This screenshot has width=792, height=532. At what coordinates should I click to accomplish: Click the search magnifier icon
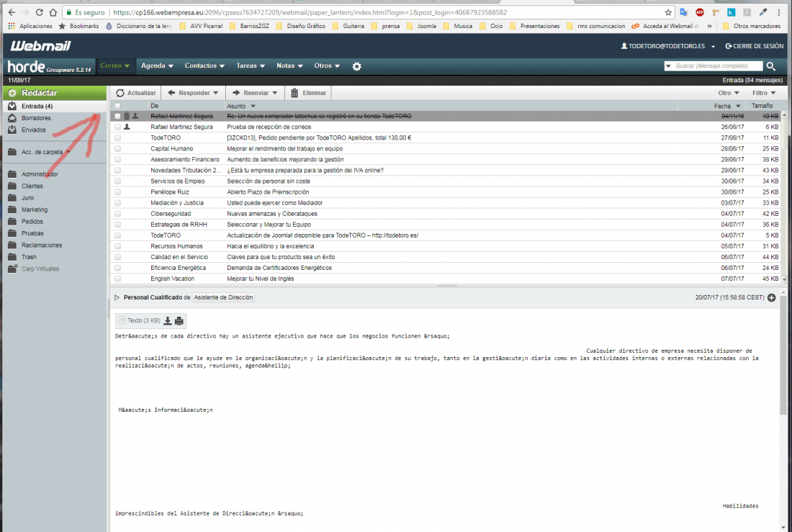point(771,66)
